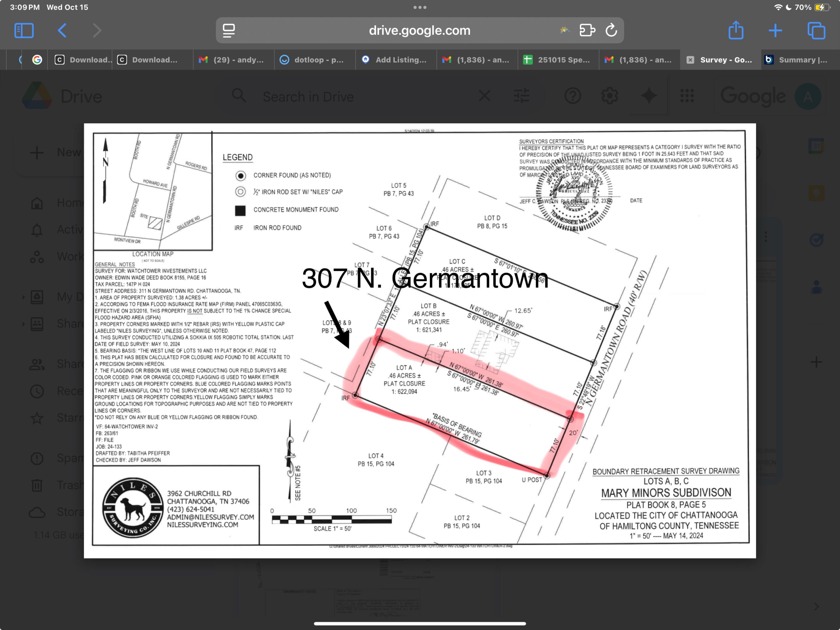
Task: Open the Google apps grid
Action: point(687,96)
